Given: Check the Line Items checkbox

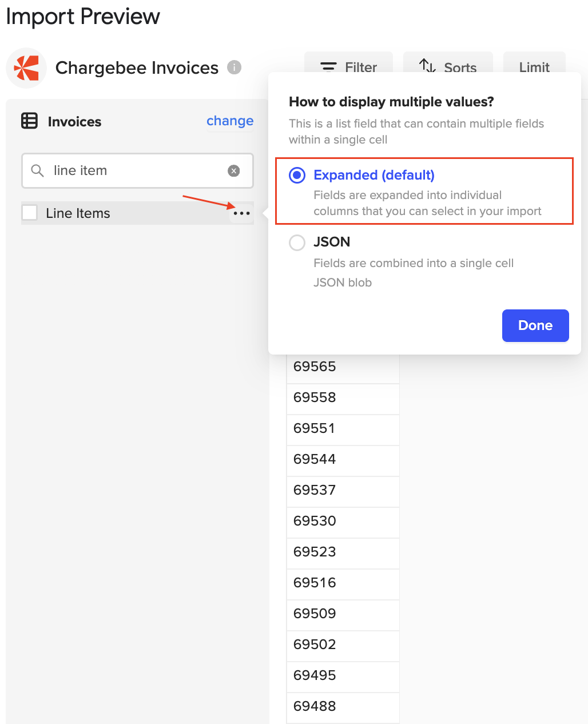Looking at the screenshot, I should pos(30,213).
